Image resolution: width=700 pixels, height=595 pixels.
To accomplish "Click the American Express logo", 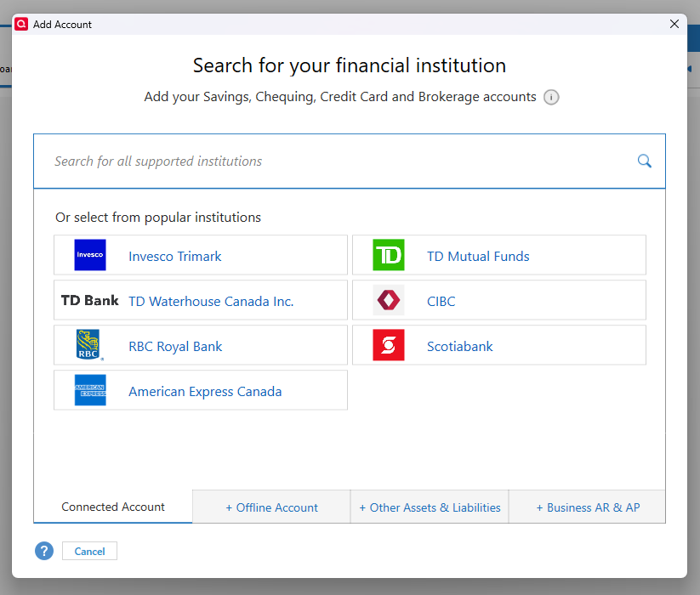I will (90, 390).
